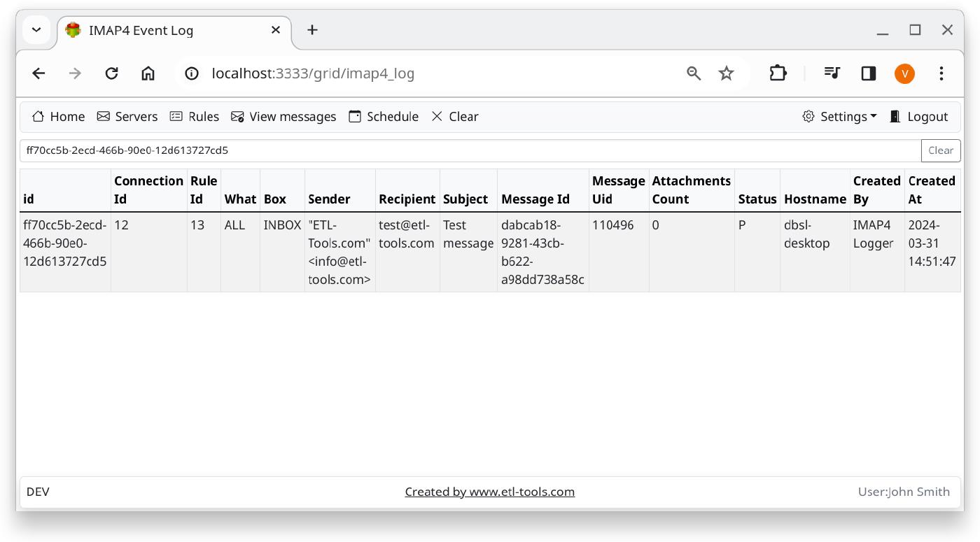
Task: Click Clear in the navigation toolbar
Action: point(455,117)
